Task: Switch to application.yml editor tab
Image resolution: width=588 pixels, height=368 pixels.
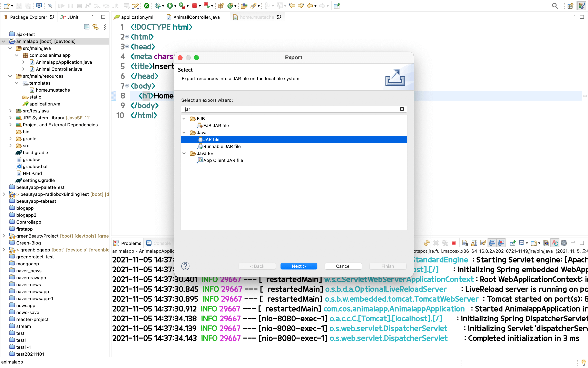Action: pos(133,17)
